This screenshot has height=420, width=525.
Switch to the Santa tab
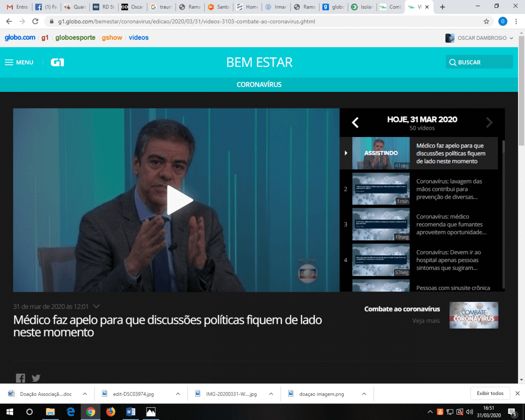click(x=218, y=7)
